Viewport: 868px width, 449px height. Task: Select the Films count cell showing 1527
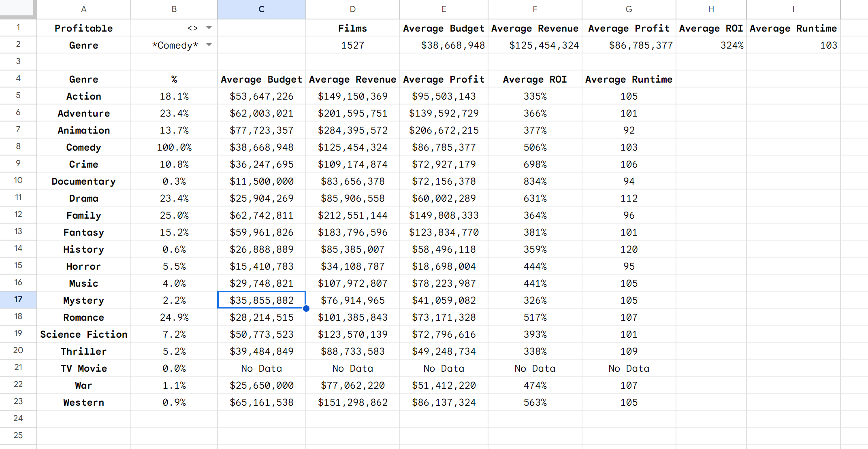pos(352,45)
